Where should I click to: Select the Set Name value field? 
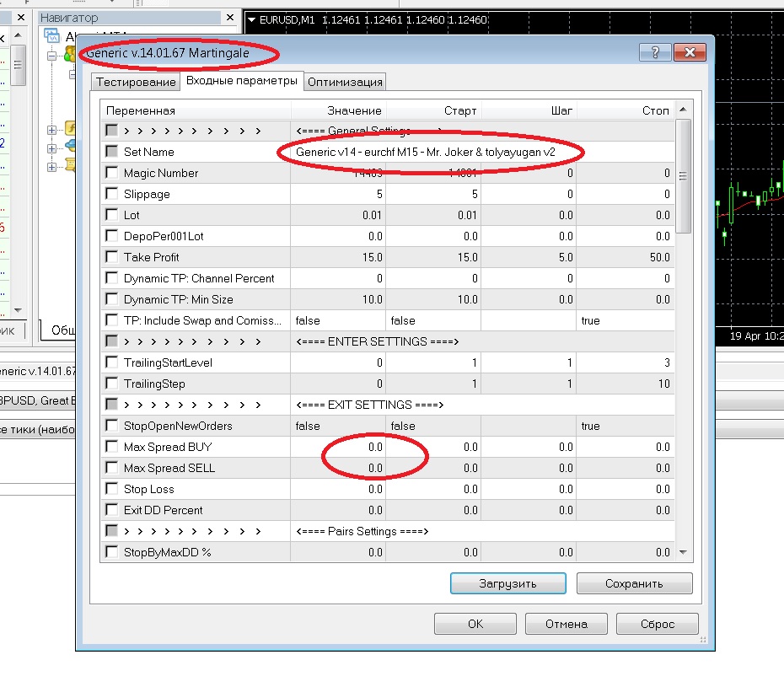tap(482, 152)
